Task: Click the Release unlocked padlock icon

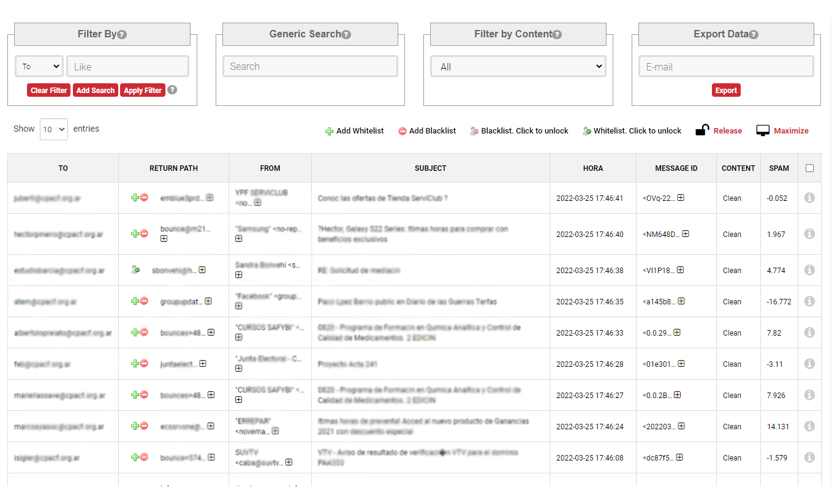Action: tap(702, 130)
